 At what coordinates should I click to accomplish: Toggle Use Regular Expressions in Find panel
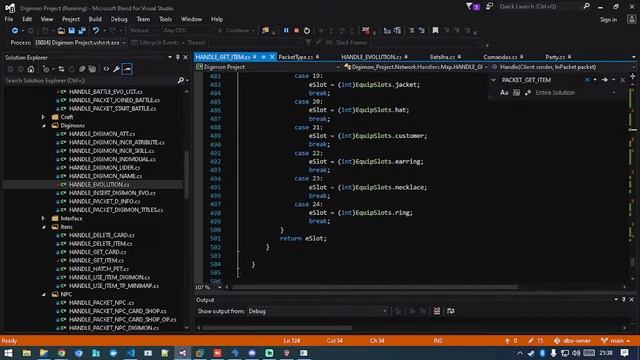[528, 93]
